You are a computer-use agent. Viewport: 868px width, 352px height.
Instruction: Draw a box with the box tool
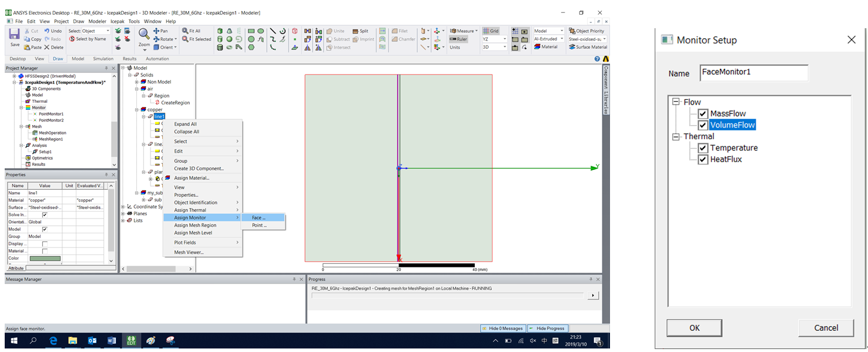pyautogui.click(x=220, y=31)
